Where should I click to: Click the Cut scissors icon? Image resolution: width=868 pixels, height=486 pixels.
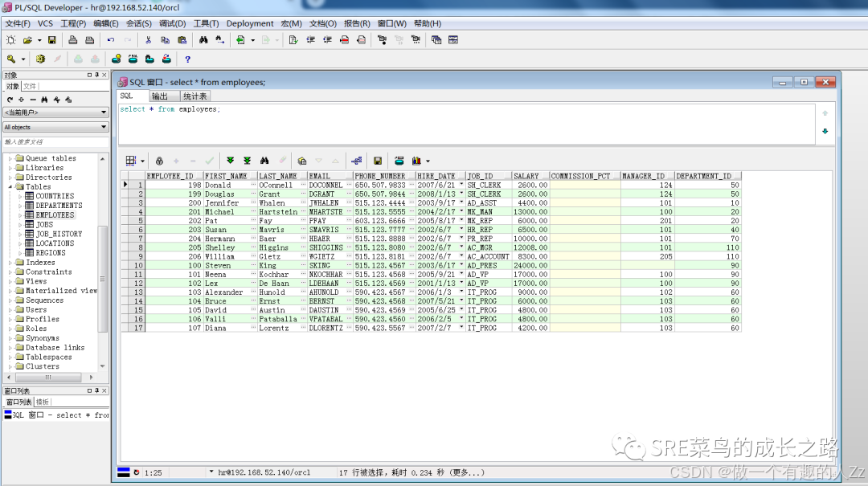[x=149, y=40]
